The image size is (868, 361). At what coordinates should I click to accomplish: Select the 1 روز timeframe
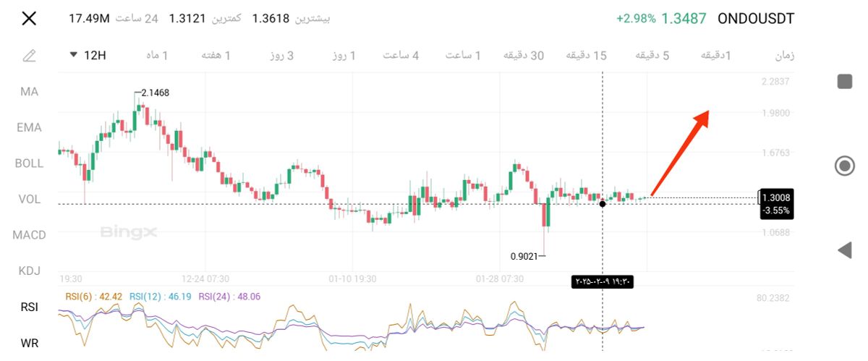tap(343, 56)
